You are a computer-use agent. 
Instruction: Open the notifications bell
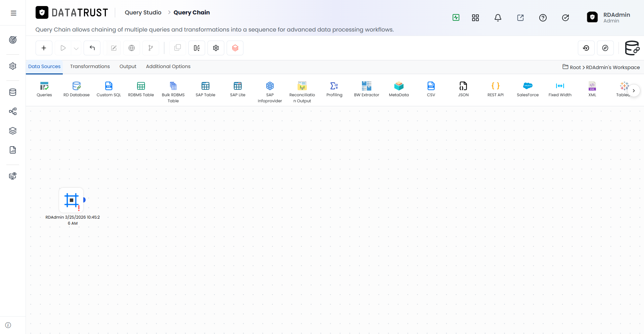pos(498,18)
